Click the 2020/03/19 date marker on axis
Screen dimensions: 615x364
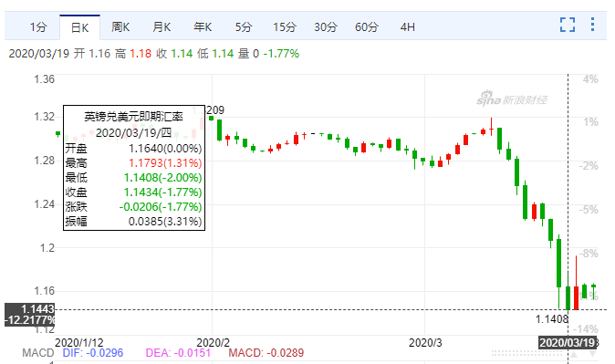point(568,343)
